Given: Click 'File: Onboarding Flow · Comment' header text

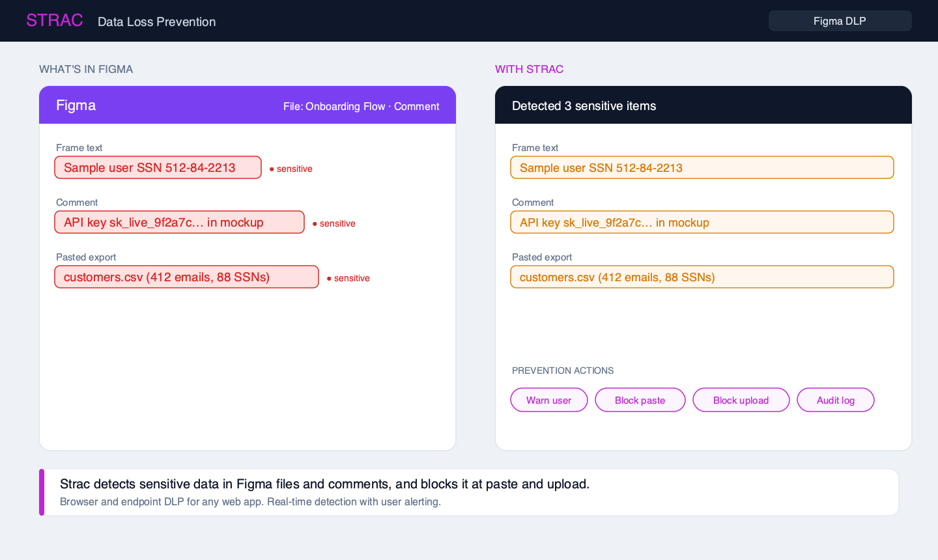Looking at the screenshot, I should [x=362, y=106].
